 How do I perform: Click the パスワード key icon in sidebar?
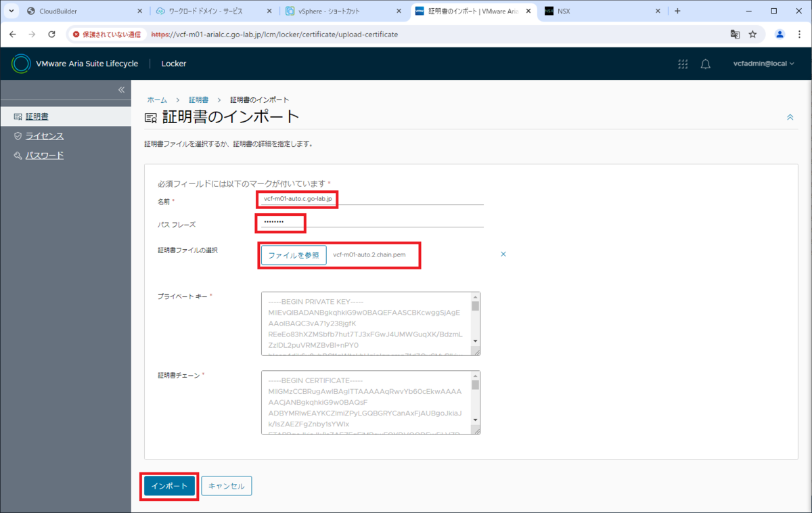18,156
